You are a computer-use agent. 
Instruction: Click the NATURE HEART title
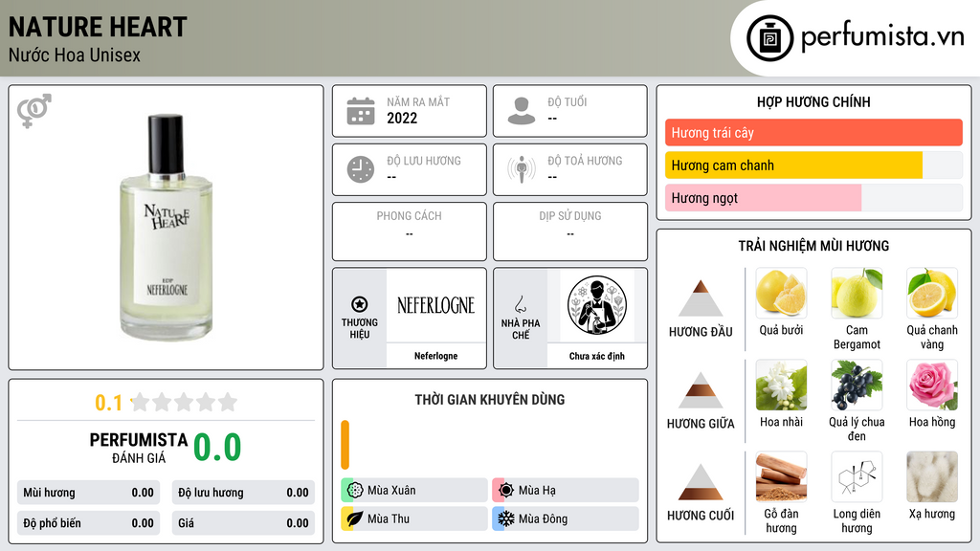tap(98, 27)
